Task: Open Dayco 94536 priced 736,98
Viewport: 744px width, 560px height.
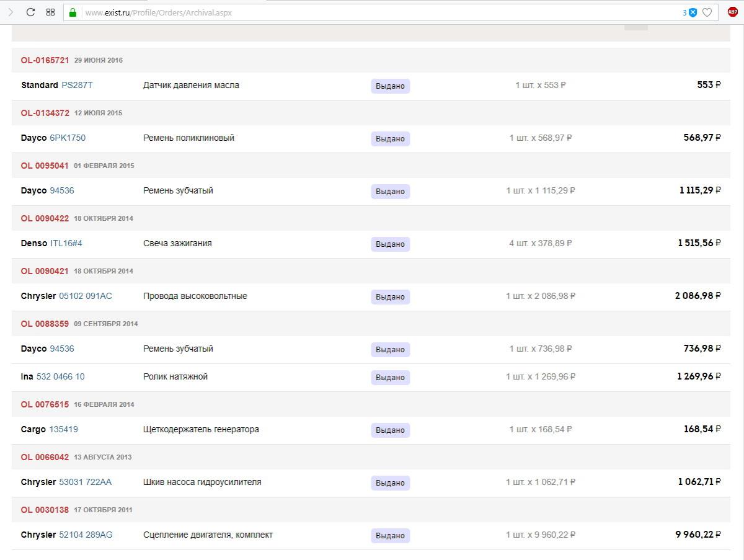Action: coord(61,349)
